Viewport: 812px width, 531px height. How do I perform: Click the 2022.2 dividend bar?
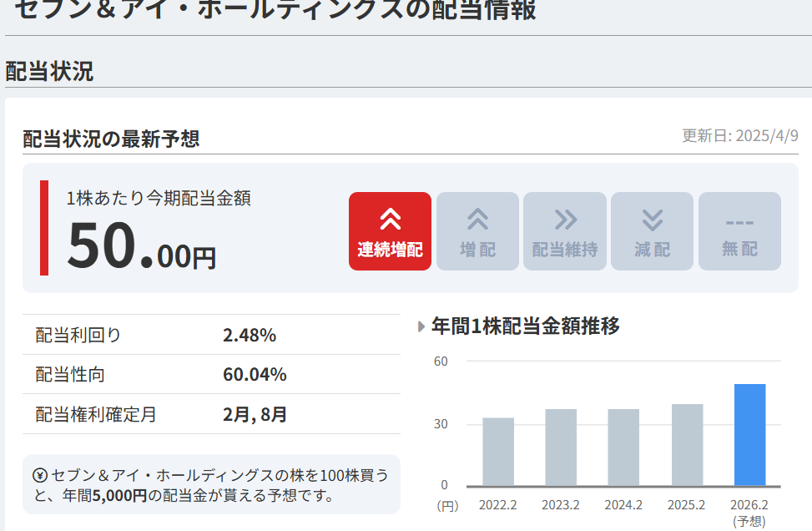click(x=498, y=452)
